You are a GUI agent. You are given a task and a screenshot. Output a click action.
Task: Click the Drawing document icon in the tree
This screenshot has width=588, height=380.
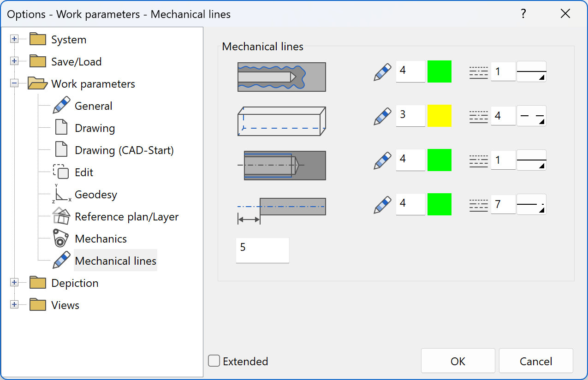(62, 128)
